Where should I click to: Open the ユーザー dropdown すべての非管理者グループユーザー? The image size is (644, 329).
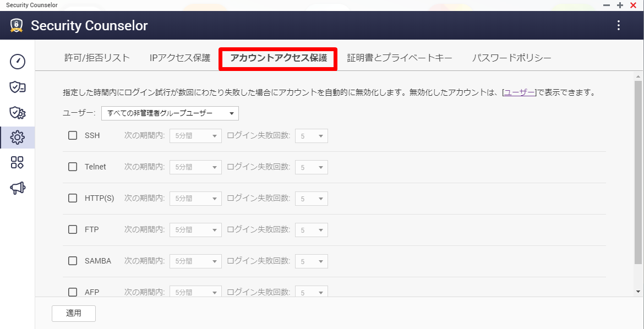tap(170, 113)
